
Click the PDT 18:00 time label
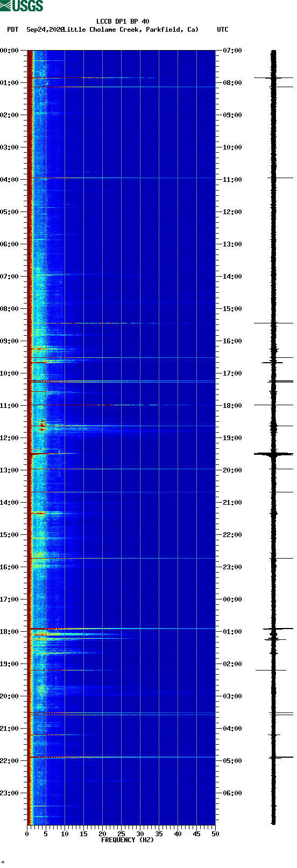coord(10,632)
